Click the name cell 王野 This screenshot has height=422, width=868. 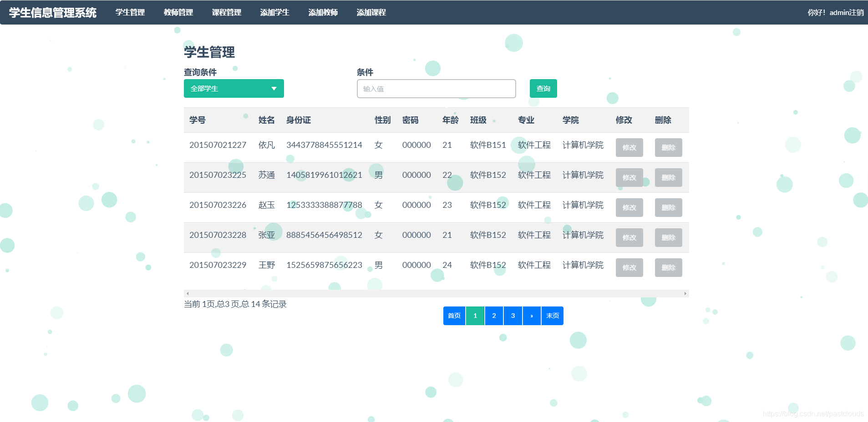(x=267, y=265)
